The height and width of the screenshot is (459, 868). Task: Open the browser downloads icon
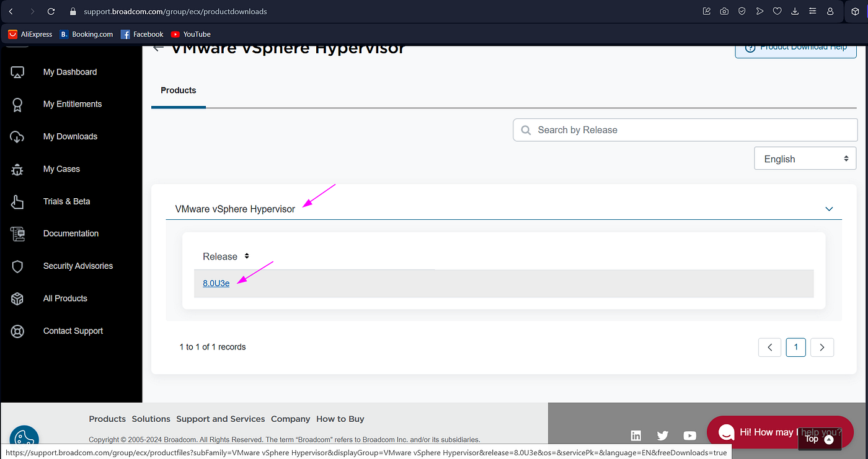pyautogui.click(x=795, y=11)
